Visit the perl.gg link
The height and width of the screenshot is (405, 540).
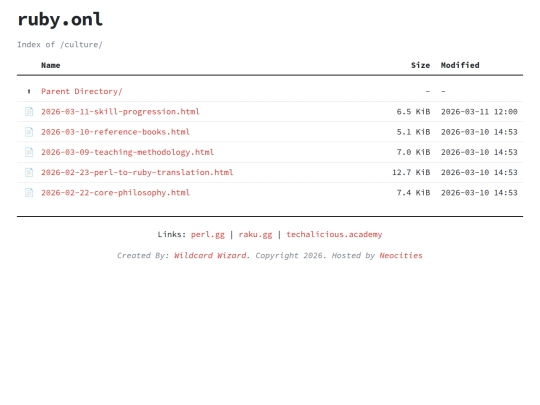pyautogui.click(x=208, y=235)
